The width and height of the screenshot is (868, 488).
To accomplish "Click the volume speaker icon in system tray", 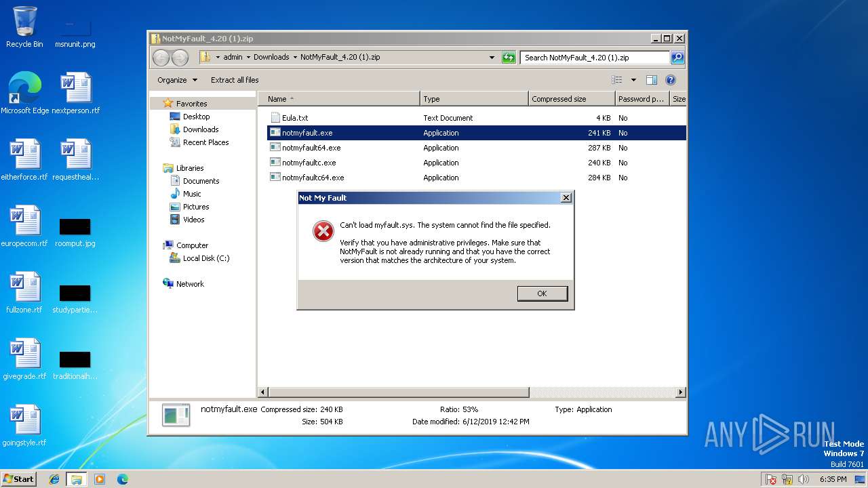I will 804,479.
